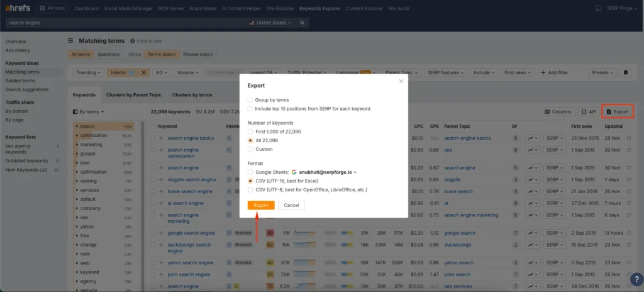Add brave search engine with plus icon

click(162, 192)
